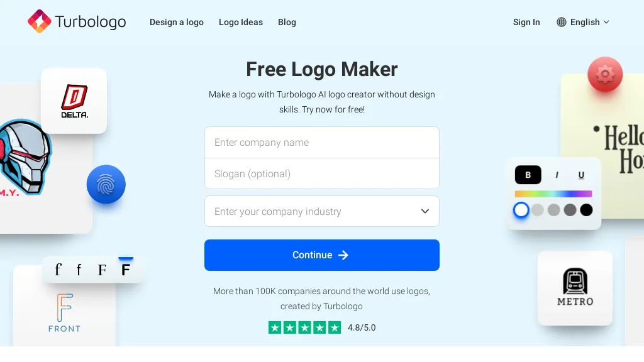Open the company industry dropdown
Viewport: 644px width, 362px height.
[314, 211]
